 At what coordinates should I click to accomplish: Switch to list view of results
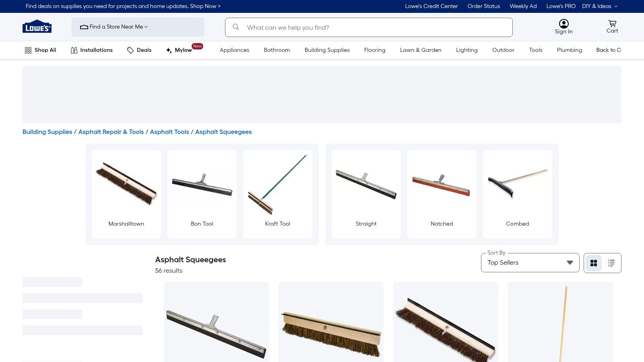pyautogui.click(x=611, y=263)
